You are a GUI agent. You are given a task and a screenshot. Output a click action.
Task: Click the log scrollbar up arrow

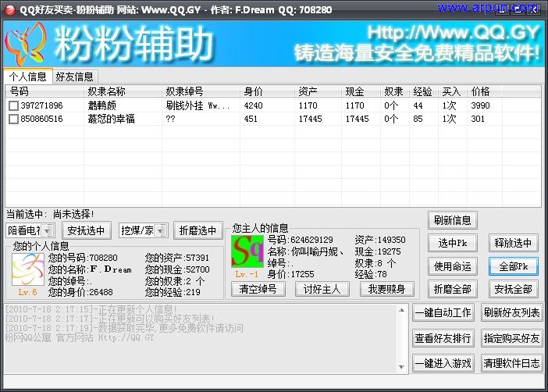click(x=401, y=310)
